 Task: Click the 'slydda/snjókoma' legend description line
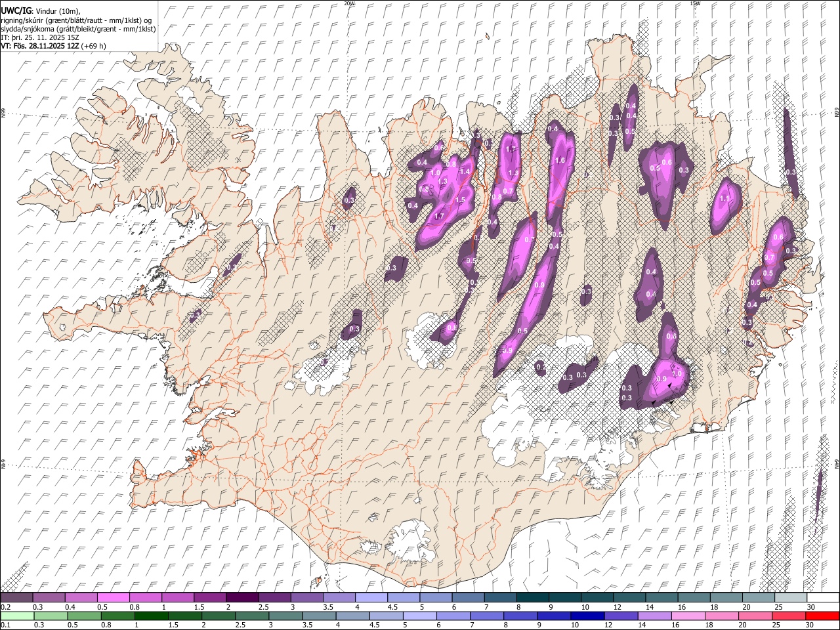point(78,29)
